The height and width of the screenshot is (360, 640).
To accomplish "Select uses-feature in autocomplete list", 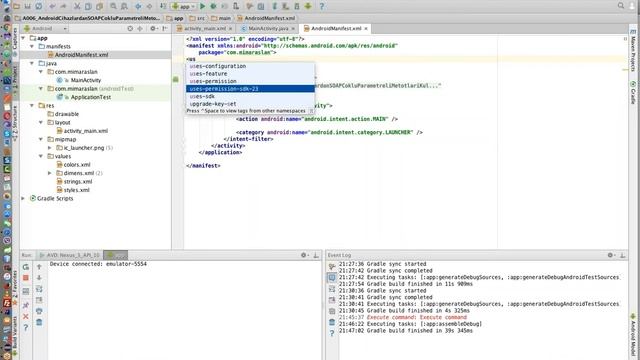I will pyautogui.click(x=250, y=73).
